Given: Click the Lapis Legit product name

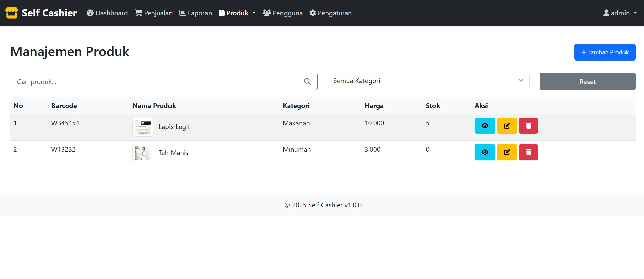Looking at the screenshot, I should pos(174,127).
